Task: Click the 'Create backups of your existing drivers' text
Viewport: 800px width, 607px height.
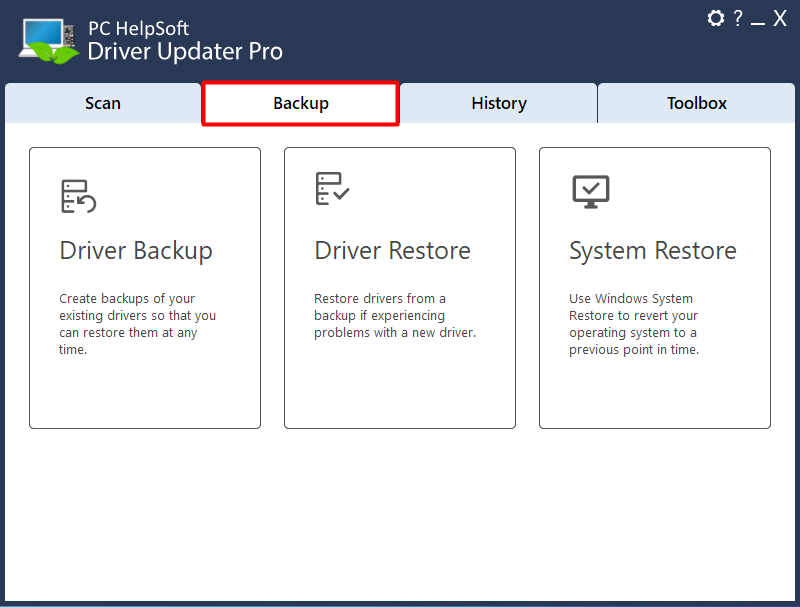Action: click(137, 324)
